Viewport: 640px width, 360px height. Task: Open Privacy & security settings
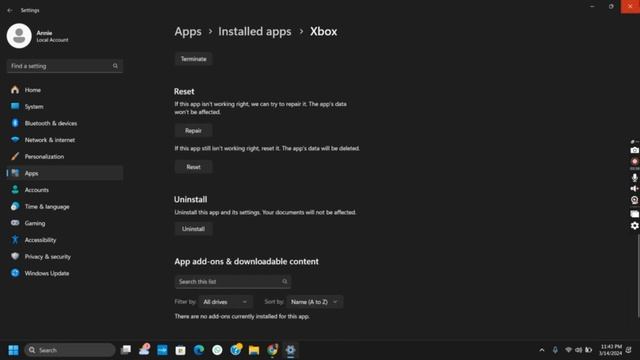[64, 257]
